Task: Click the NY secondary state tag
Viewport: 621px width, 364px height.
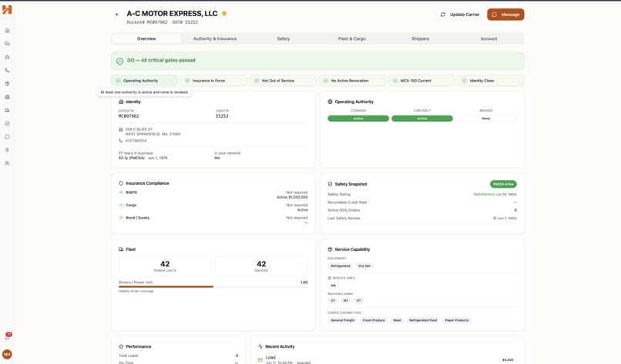Action: pos(346,301)
